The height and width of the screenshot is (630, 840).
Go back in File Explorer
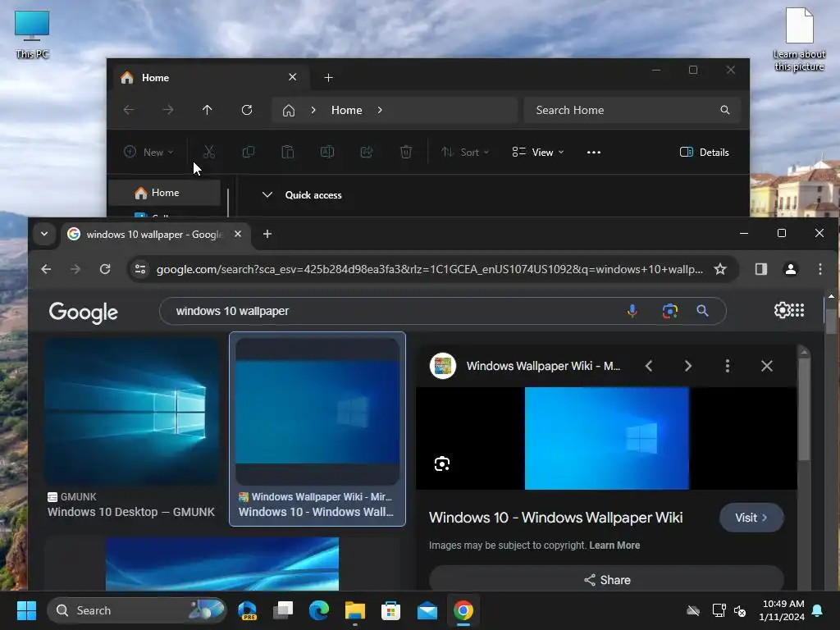(x=129, y=110)
